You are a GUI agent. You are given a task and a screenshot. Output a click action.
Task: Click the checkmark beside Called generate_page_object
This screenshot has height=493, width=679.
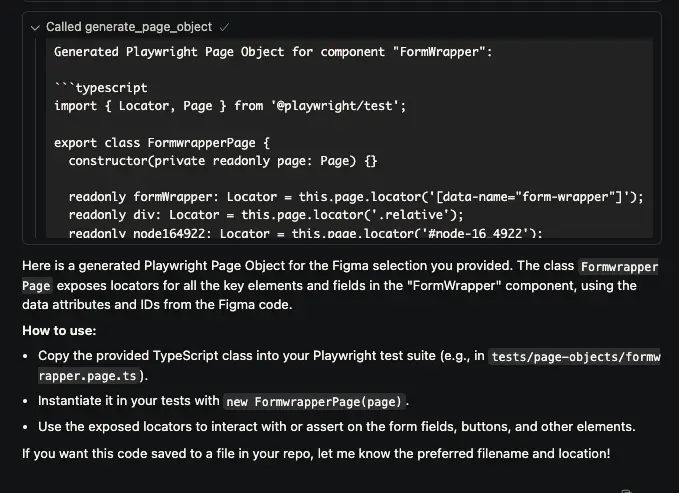[224, 27]
